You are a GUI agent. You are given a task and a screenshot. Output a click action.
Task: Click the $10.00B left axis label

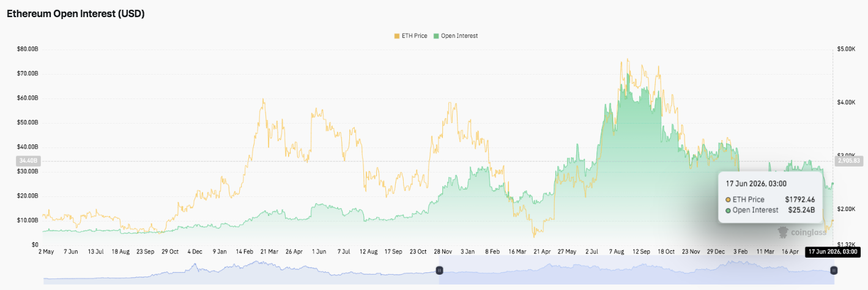[x=28, y=220]
